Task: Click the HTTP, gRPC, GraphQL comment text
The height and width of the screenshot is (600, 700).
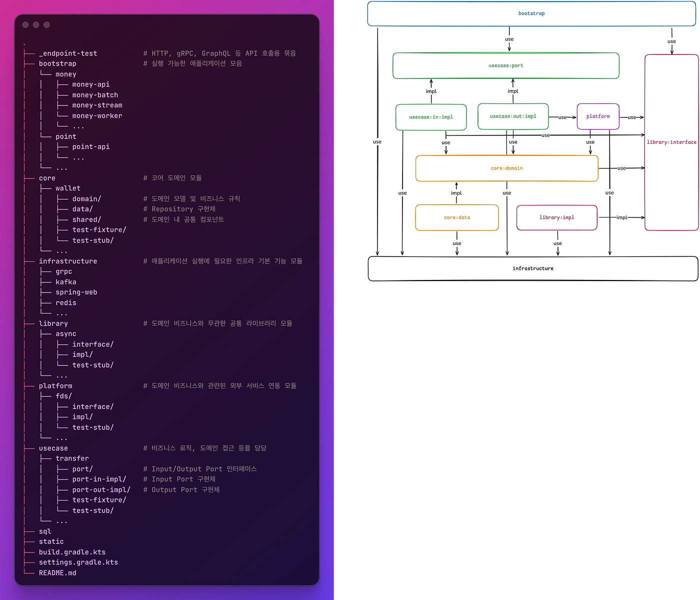Action: (x=219, y=53)
